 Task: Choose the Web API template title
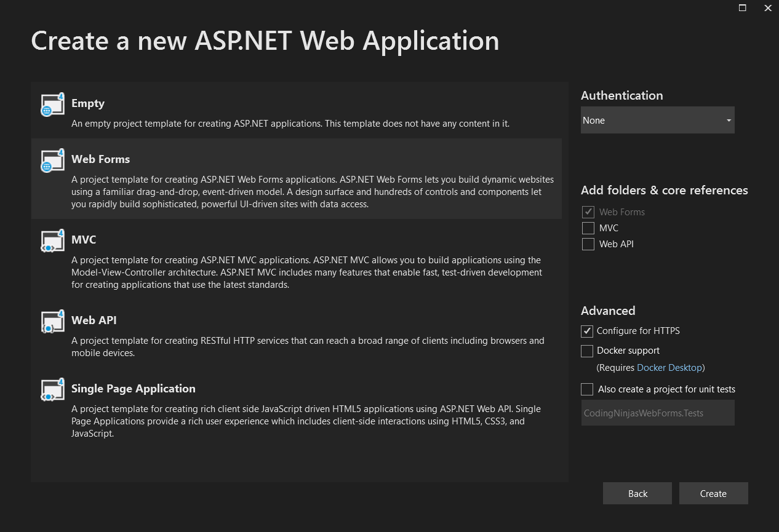94,320
